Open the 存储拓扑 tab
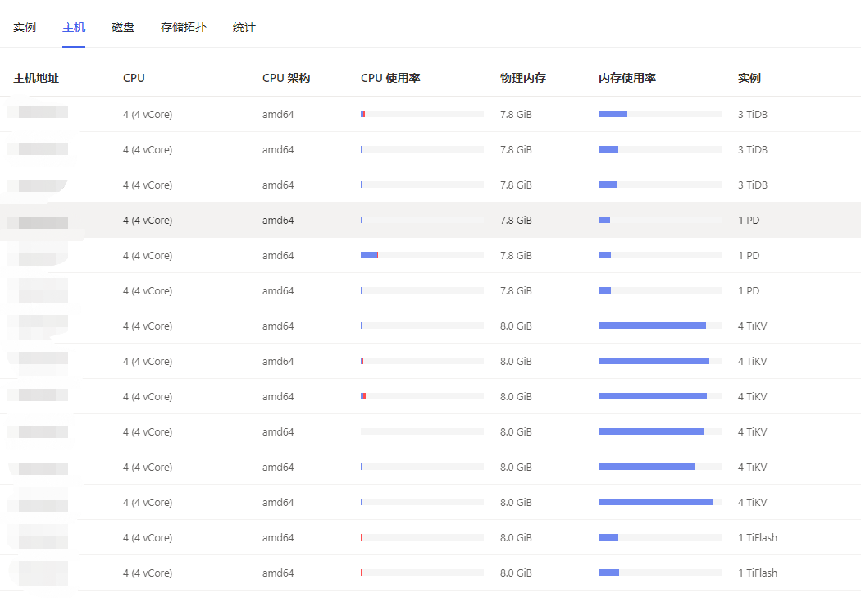The width and height of the screenshot is (861, 616). pos(184,28)
